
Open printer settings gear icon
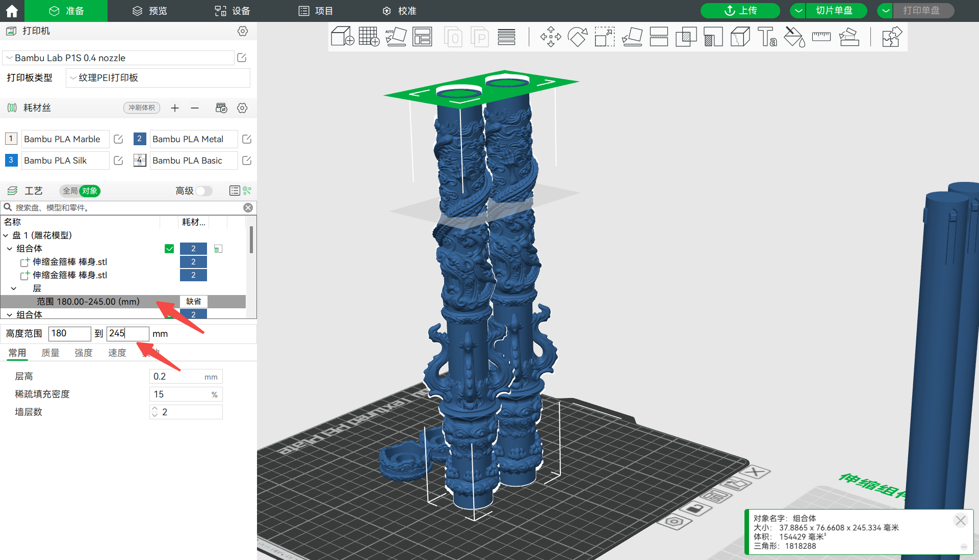(243, 31)
